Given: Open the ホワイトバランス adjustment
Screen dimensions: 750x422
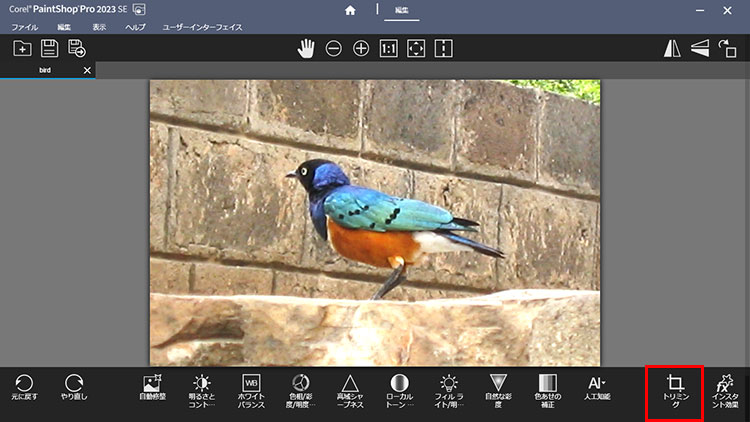Looking at the screenshot, I should pyautogui.click(x=252, y=389).
